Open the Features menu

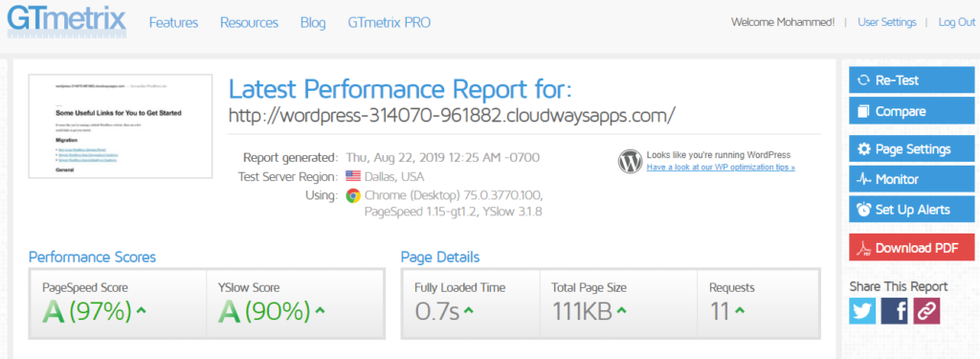pos(174,23)
